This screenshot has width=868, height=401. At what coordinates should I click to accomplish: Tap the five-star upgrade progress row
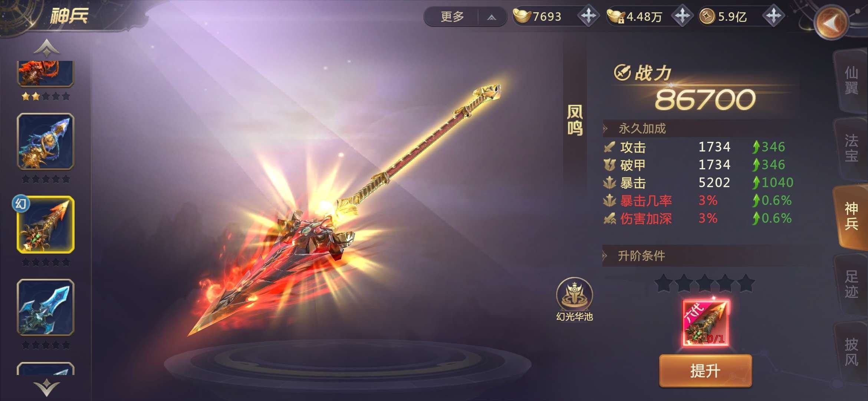pos(705,284)
